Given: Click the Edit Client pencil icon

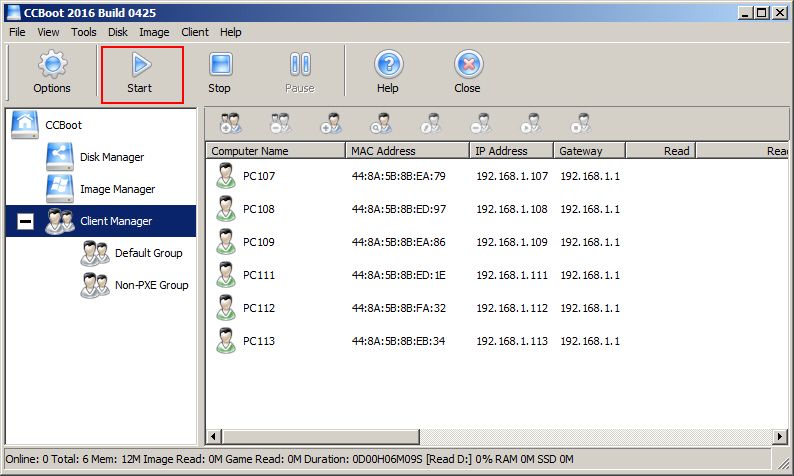Looking at the screenshot, I should click(x=431, y=123).
